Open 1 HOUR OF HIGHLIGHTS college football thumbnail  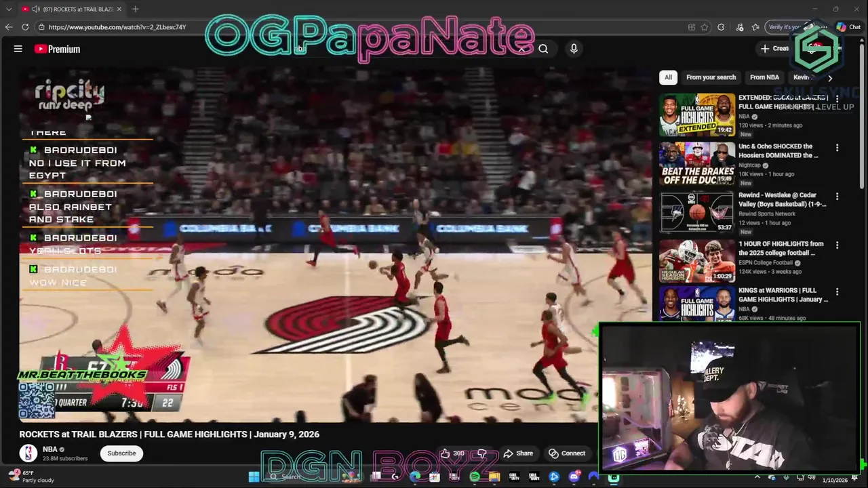[x=697, y=261]
